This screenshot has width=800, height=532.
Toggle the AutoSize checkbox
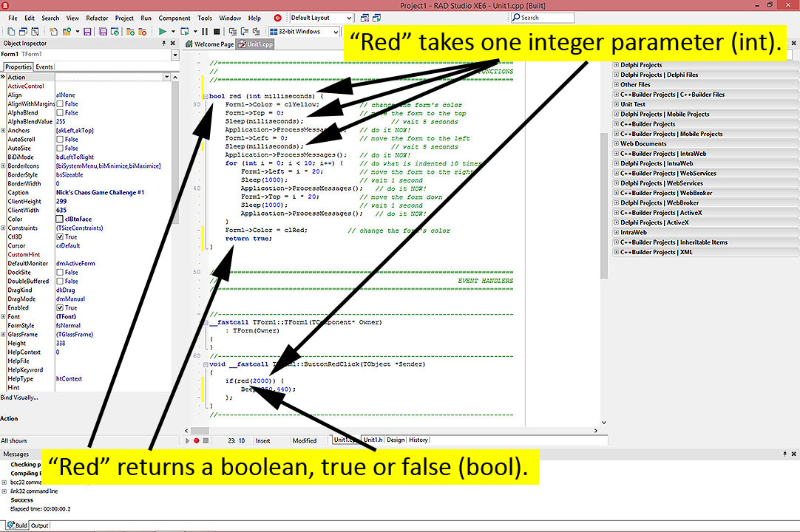click(x=60, y=148)
